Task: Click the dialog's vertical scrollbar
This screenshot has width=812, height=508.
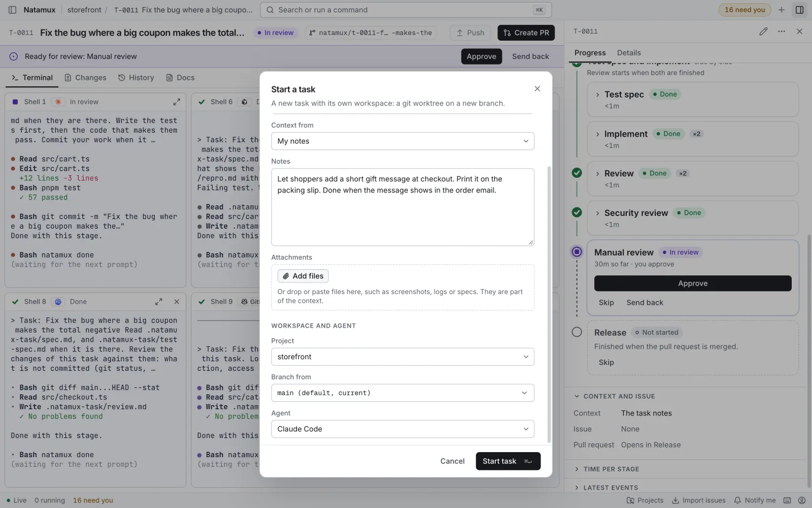Action: (549, 305)
